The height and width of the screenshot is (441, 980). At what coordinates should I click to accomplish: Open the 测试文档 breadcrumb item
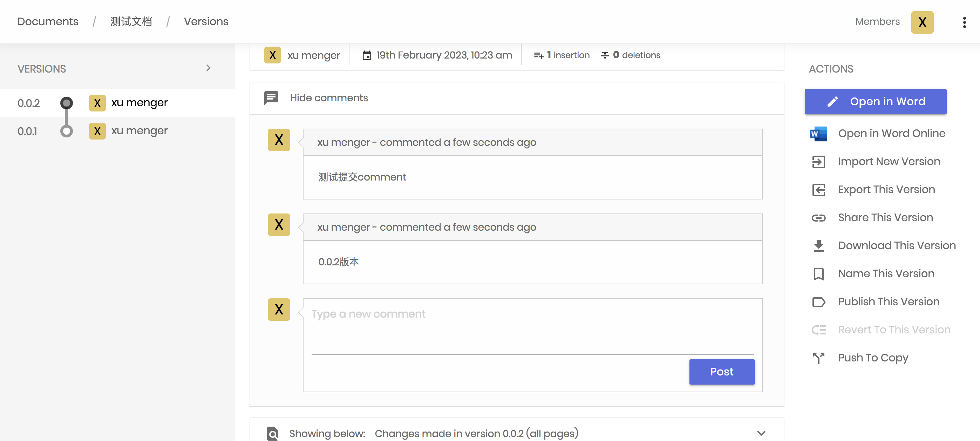coord(131,22)
